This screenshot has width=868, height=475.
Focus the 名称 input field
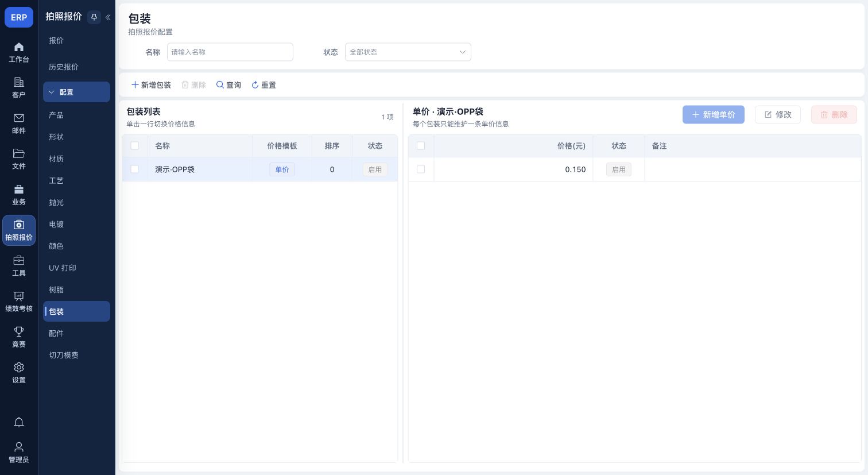(x=230, y=52)
